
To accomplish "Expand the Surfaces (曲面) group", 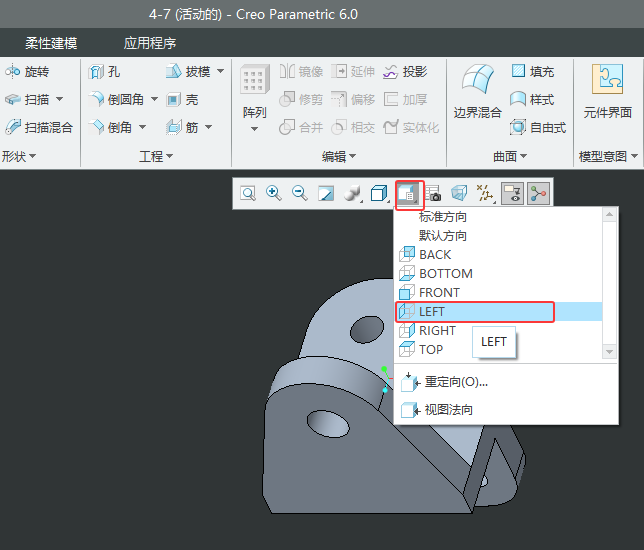I will pyautogui.click(x=510, y=156).
